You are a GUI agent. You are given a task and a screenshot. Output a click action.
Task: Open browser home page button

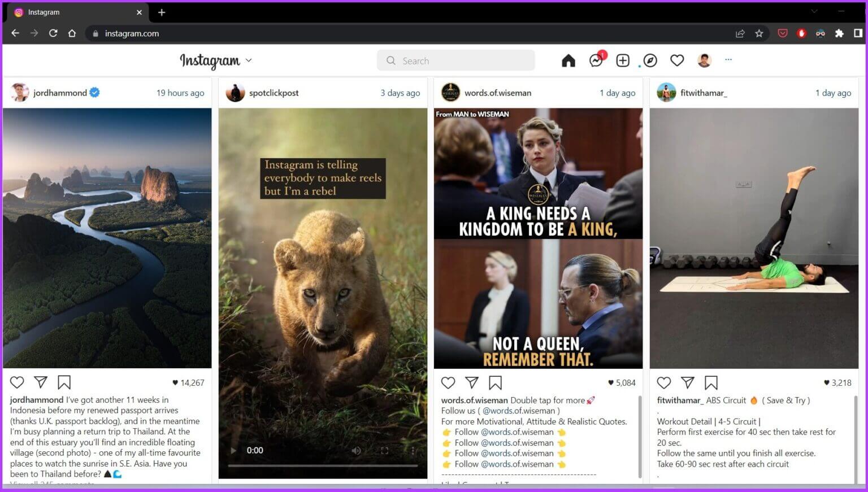click(72, 33)
